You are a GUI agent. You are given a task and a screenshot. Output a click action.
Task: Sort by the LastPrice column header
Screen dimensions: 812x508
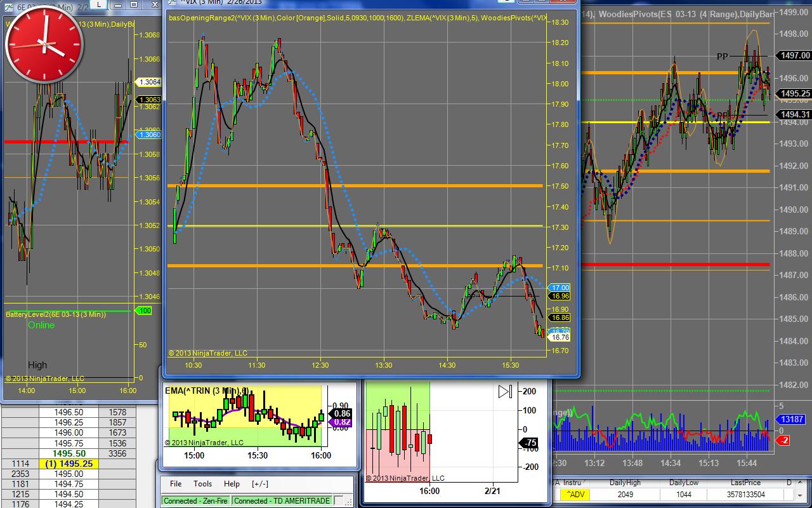click(745, 483)
